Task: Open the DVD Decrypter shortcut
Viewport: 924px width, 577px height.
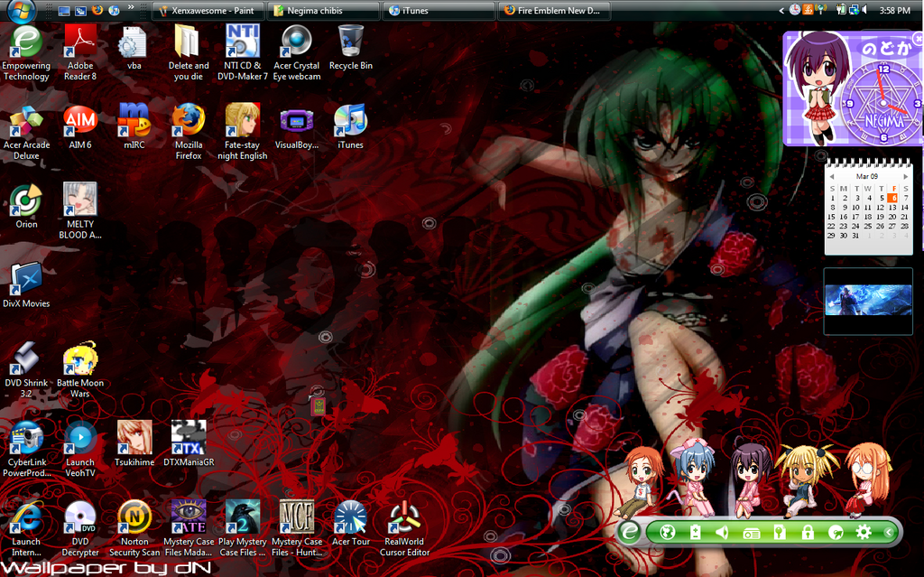Action: click(80, 517)
